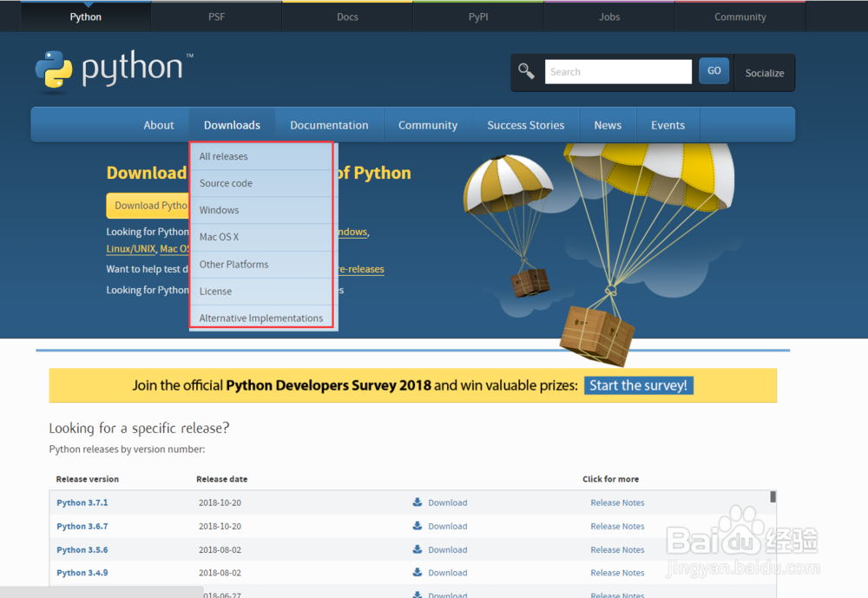Viewport: 868px width, 598px height.
Task: Follow the pre-releases link
Action: [360, 269]
